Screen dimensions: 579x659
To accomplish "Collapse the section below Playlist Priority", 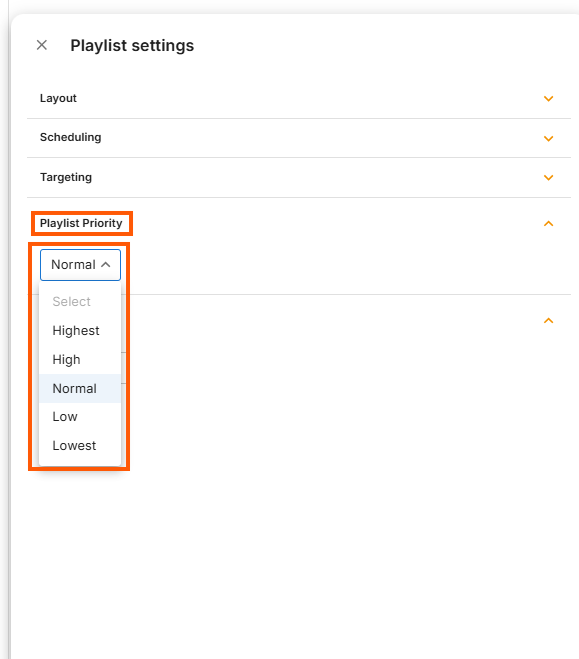I will click(x=548, y=321).
